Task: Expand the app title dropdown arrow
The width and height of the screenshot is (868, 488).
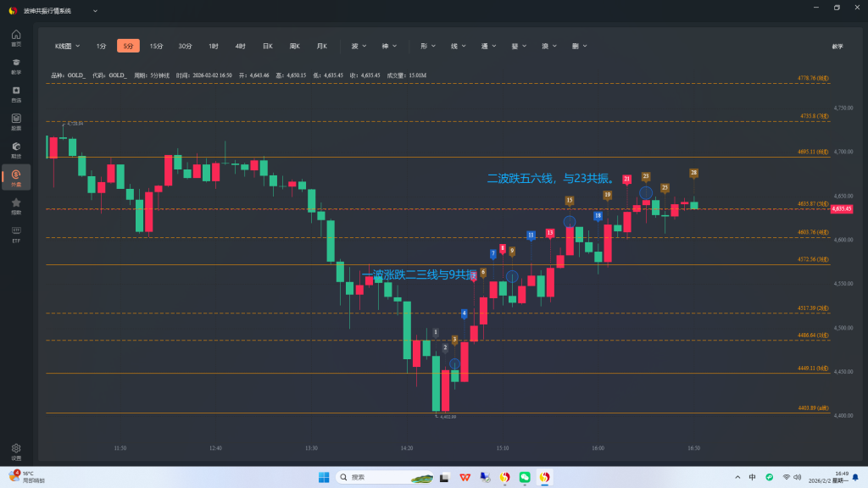Action: 94,11
